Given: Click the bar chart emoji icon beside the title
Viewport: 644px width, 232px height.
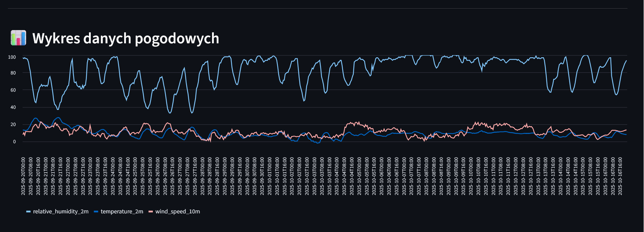Looking at the screenshot, I should click(x=18, y=38).
